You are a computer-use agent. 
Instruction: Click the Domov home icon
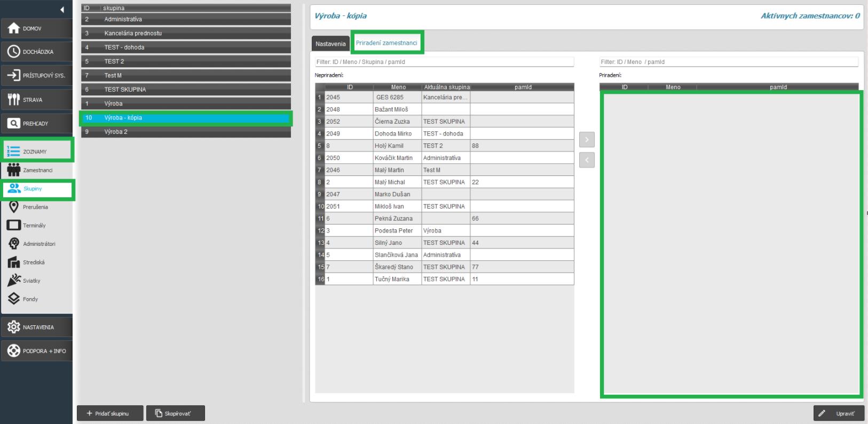pos(14,28)
